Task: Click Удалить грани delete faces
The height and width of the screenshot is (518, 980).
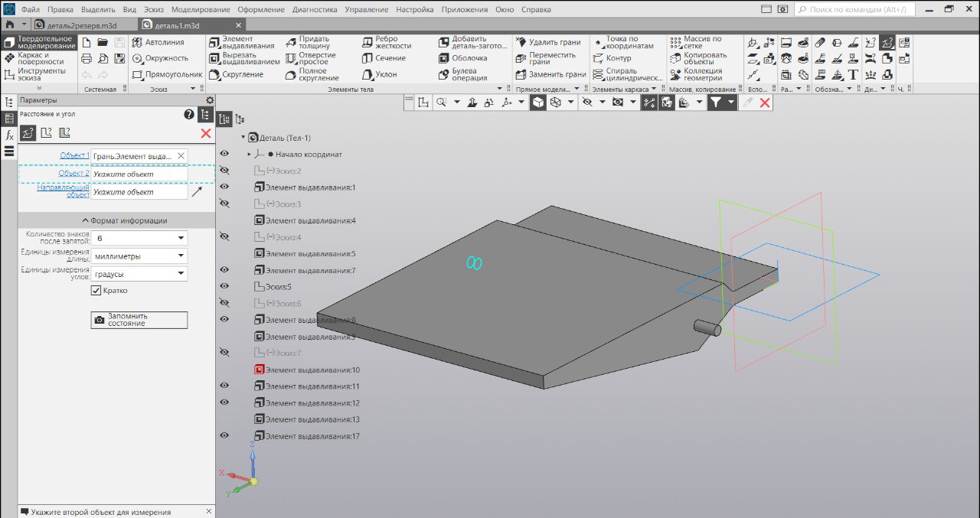Action: [548, 42]
